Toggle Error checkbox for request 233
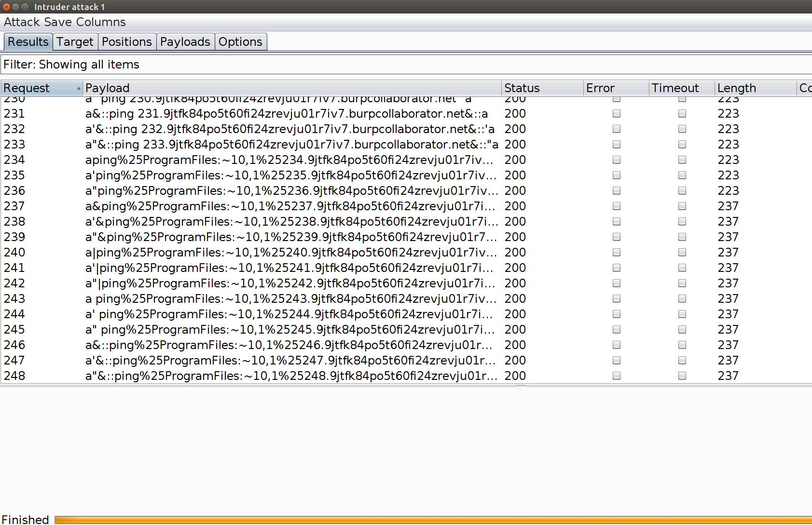 point(617,144)
